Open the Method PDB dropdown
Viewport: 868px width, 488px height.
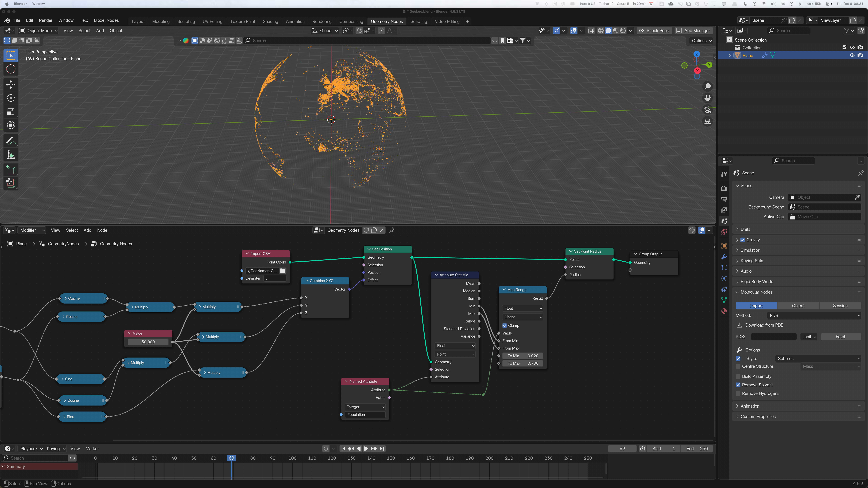[x=814, y=316]
